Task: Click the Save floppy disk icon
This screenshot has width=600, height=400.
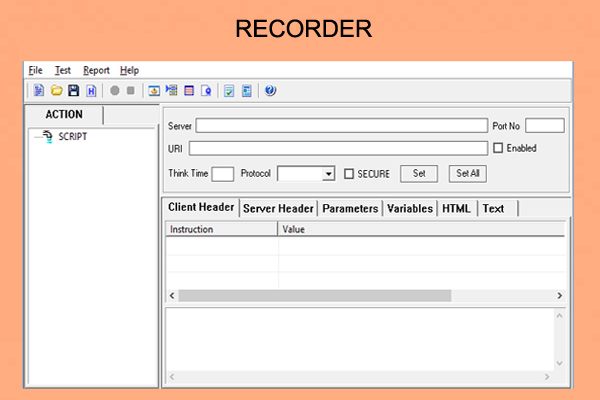Action: point(73,91)
